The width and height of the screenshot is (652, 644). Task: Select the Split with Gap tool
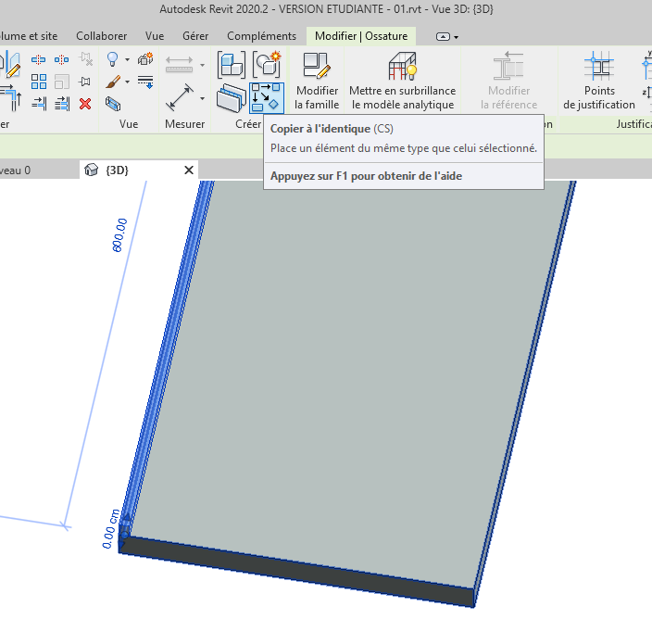[61, 59]
